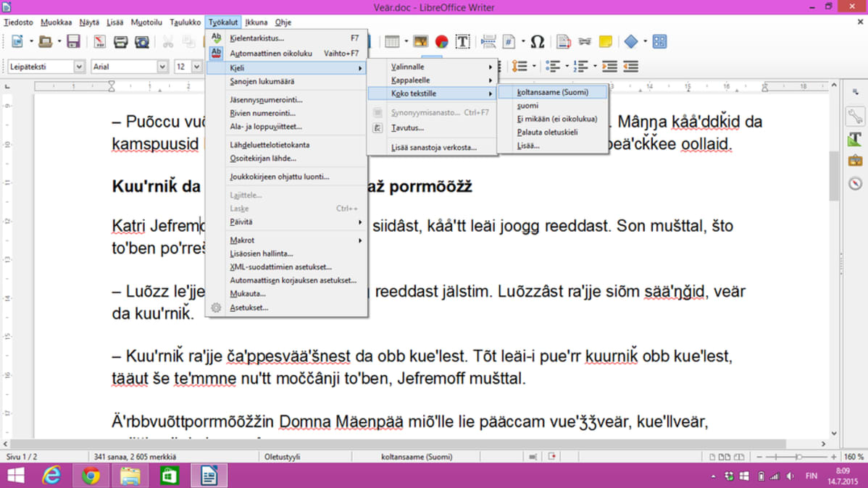Viewport: 868px width, 488px height.
Task: Open the sidebar Properties wrench icon
Action: coord(855,116)
